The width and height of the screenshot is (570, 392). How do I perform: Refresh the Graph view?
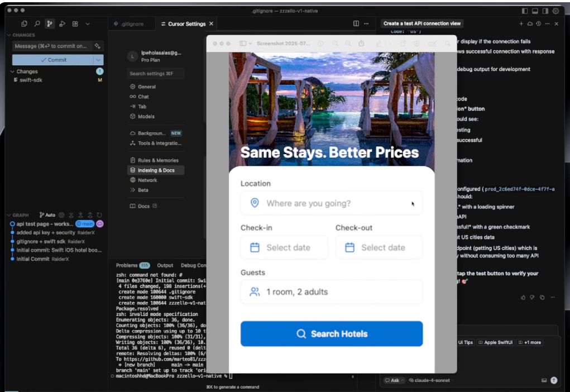click(99, 215)
